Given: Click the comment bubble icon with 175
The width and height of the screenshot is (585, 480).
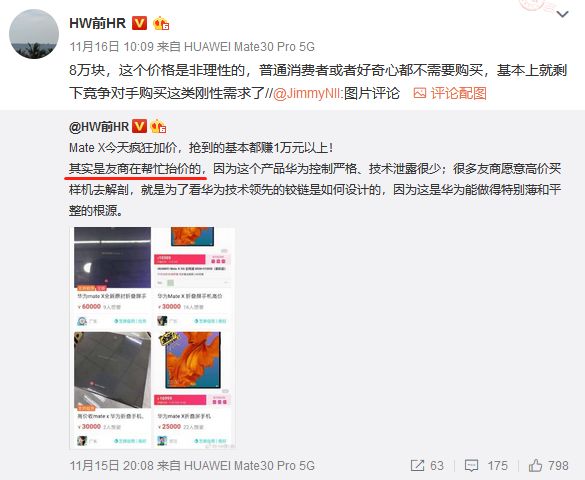Looking at the screenshot, I should point(472,465).
